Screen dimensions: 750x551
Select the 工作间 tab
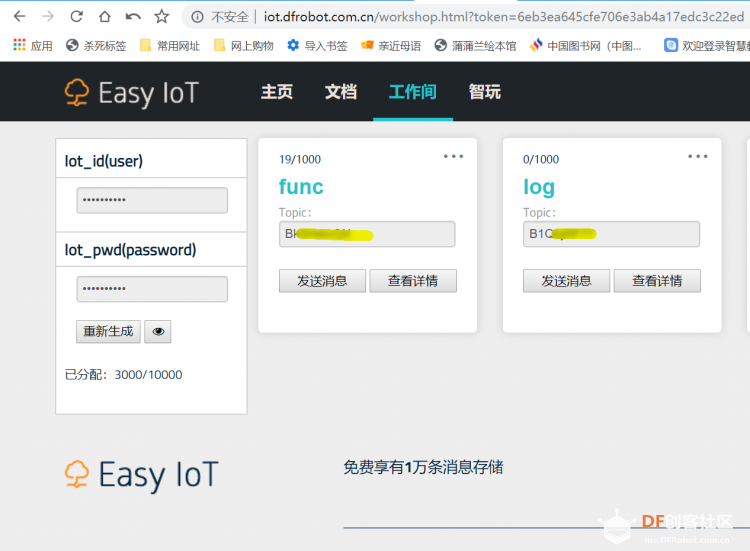pos(413,92)
